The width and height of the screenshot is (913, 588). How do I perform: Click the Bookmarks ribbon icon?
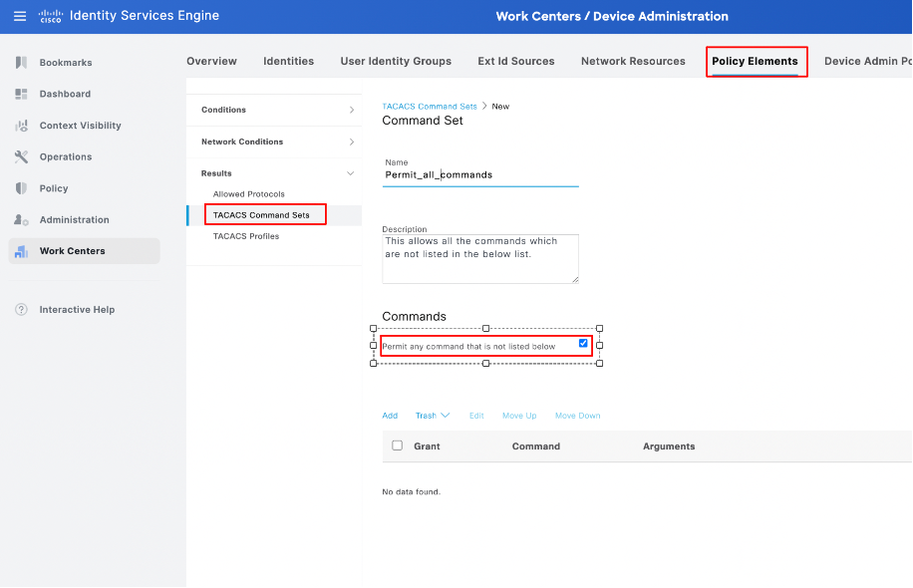(x=22, y=63)
